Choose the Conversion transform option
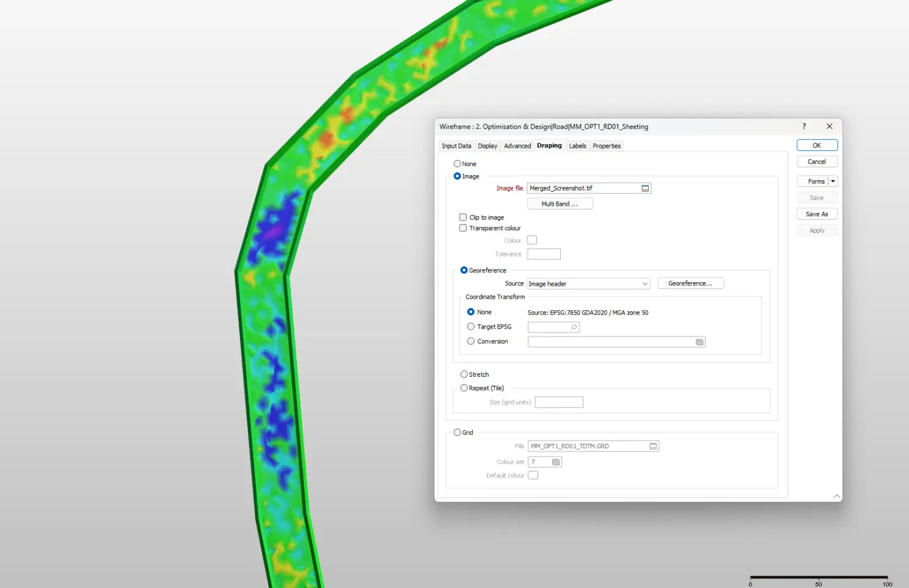 coord(471,341)
